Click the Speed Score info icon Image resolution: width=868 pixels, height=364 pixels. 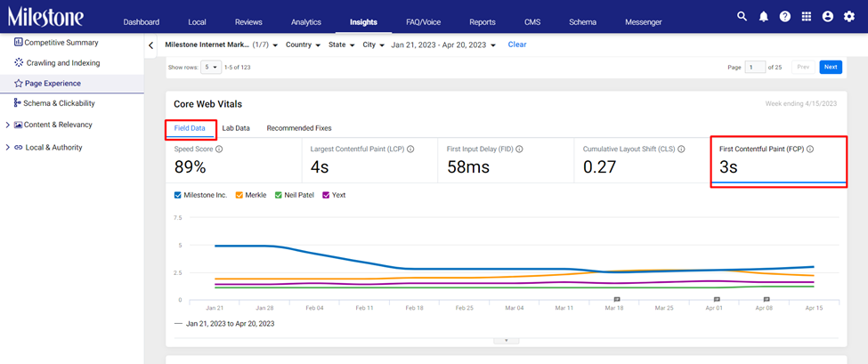219,150
